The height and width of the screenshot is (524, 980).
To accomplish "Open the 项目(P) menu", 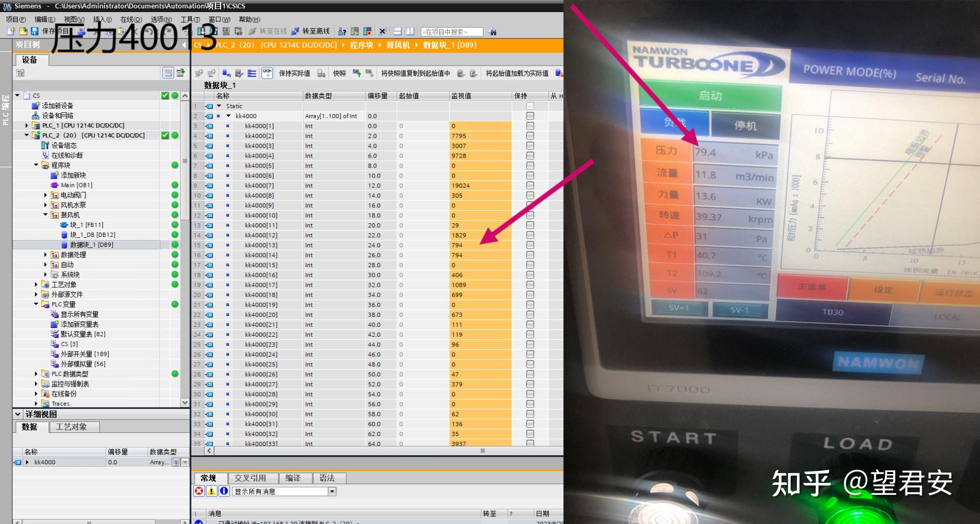I will (x=16, y=19).
